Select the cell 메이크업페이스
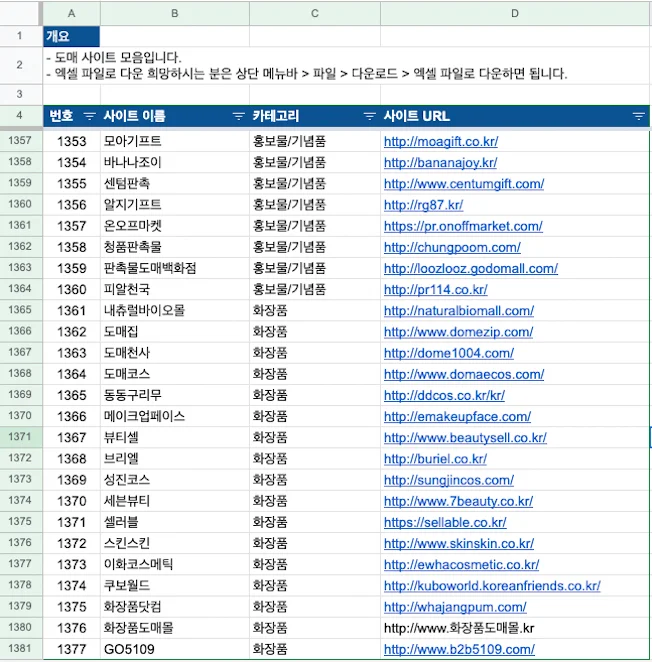The height and width of the screenshot is (662, 652). 175,416
